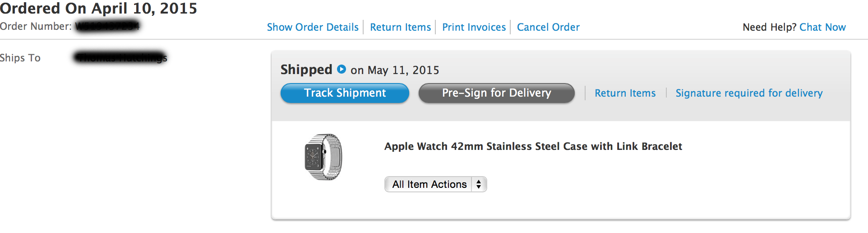Screen dimensions: 868x233
Task: Click the Ordered On April 10, 2015 heading
Action: (x=98, y=8)
